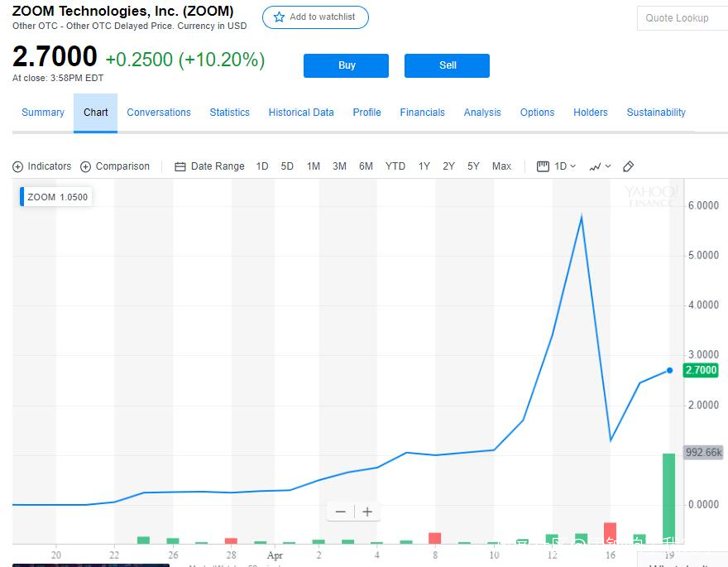This screenshot has width=728, height=567.
Task: Click the ZOOM 1.0500 series legend
Action: click(56, 197)
